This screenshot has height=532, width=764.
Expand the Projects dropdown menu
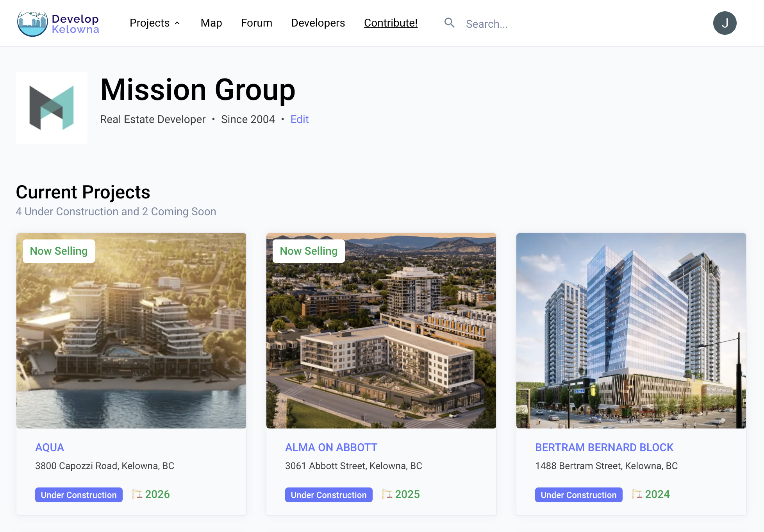(x=155, y=23)
